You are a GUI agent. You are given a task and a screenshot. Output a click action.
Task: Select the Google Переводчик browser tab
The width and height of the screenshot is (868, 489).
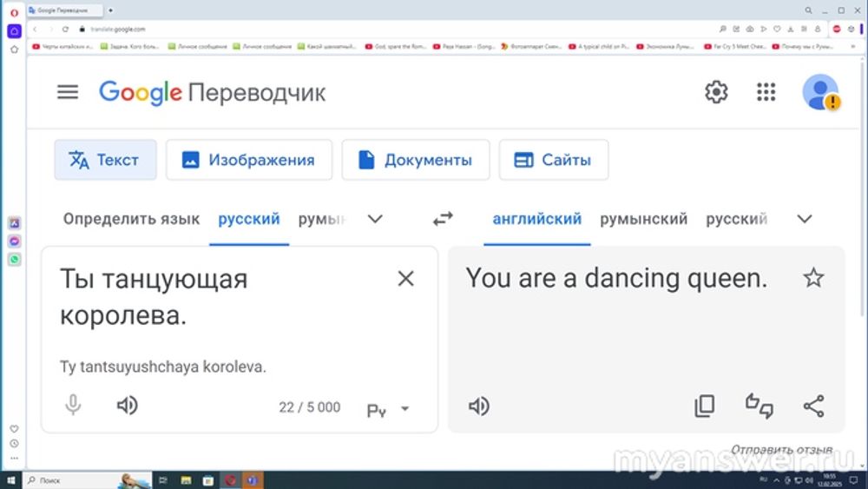65,10
